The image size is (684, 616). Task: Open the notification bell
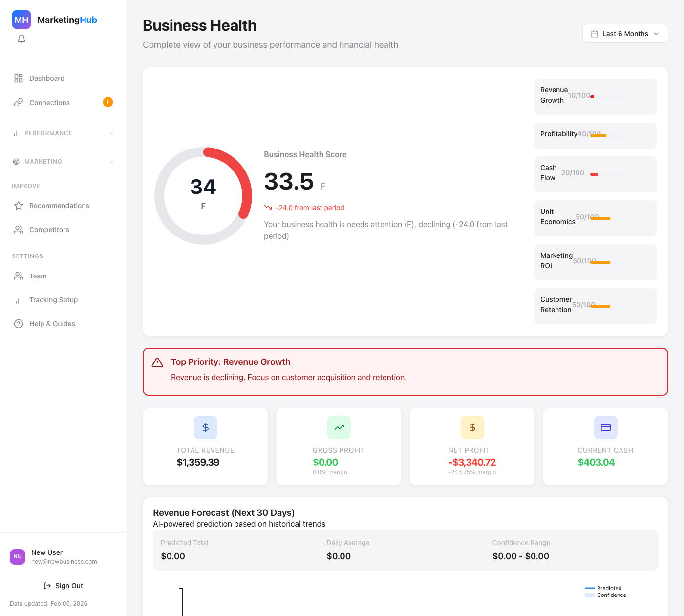(21, 39)
